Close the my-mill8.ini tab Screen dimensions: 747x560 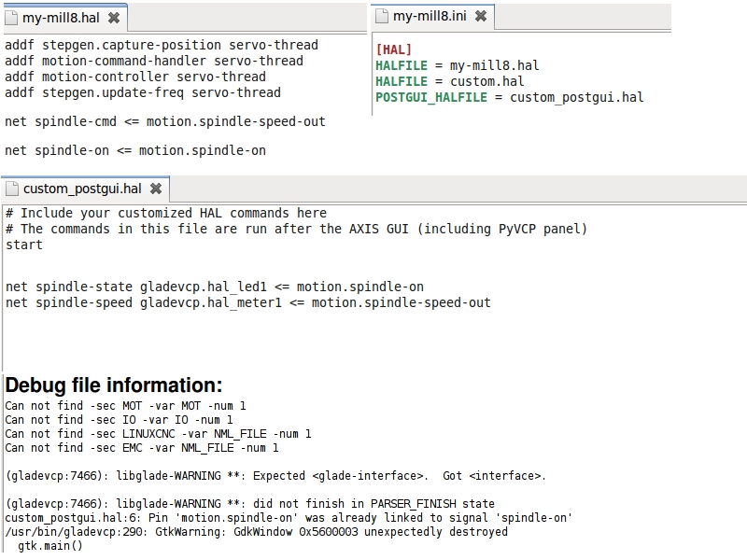click(481, 16)
